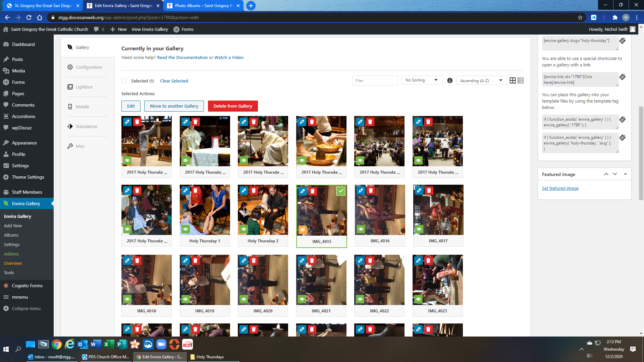The width and height of the screenshot is (644, 362).
Task: Open Zoom from the taskbar
Action: pyautogui.click(x=161, y=344)
